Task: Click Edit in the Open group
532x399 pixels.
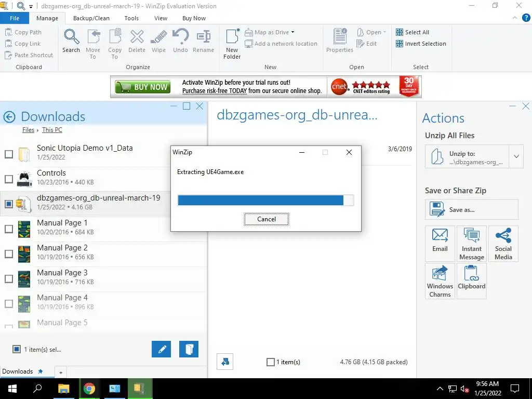Action: (x=366, y=44)
